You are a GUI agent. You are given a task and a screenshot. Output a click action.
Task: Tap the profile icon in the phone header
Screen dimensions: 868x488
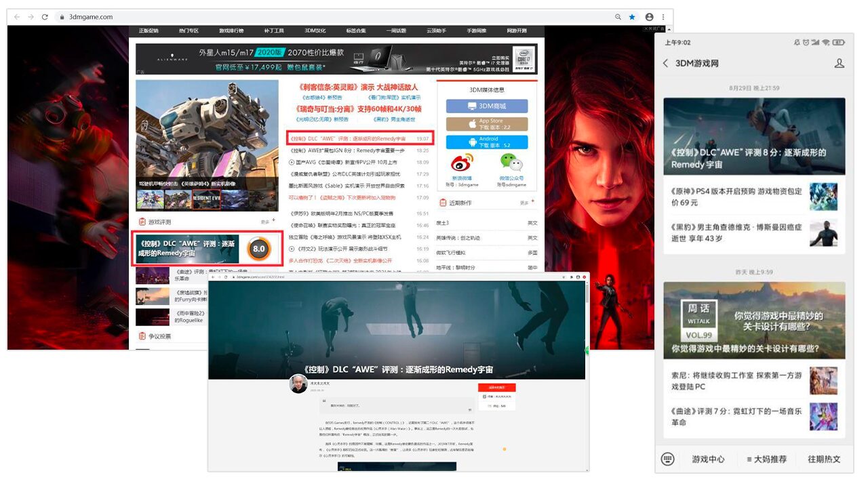839,63
